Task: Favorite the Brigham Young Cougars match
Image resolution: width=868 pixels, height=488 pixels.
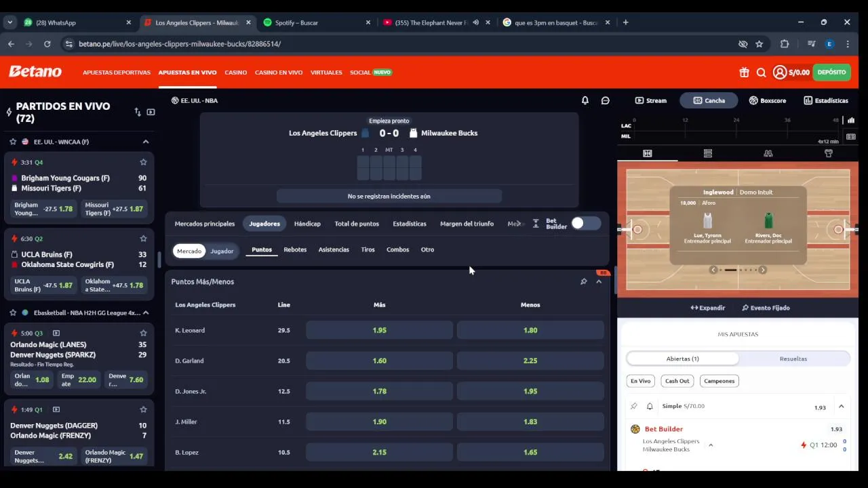Action: (x=143, y=162)
